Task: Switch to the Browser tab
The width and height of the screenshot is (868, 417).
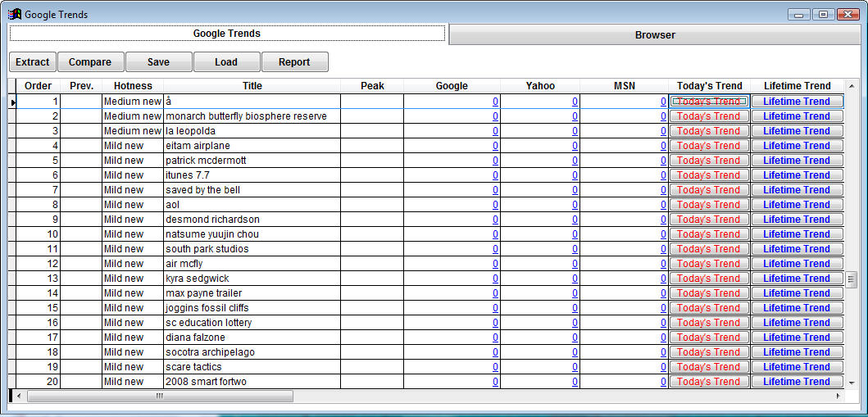Action: click(655, 35)
